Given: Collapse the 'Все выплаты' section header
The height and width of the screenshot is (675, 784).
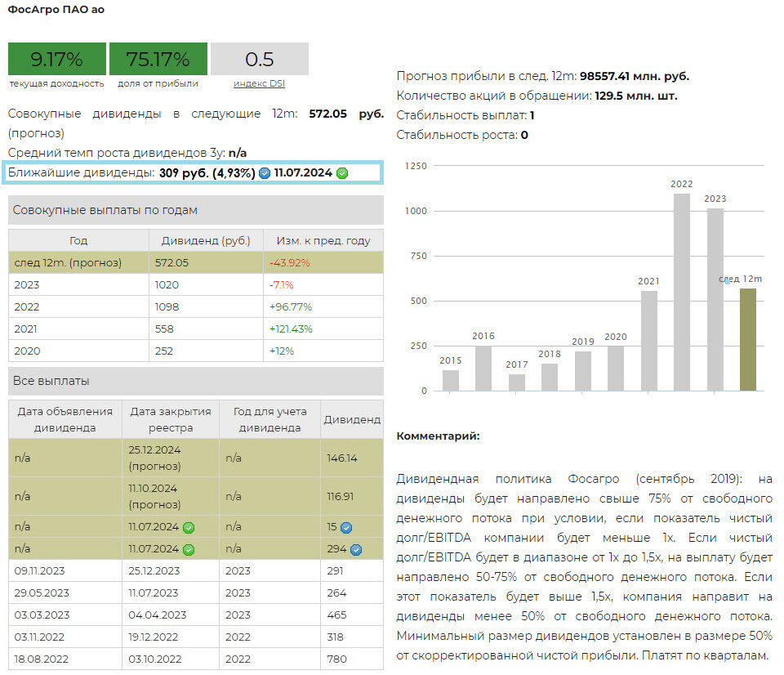Looking at the screenshot, I should [x=195, y=381].
